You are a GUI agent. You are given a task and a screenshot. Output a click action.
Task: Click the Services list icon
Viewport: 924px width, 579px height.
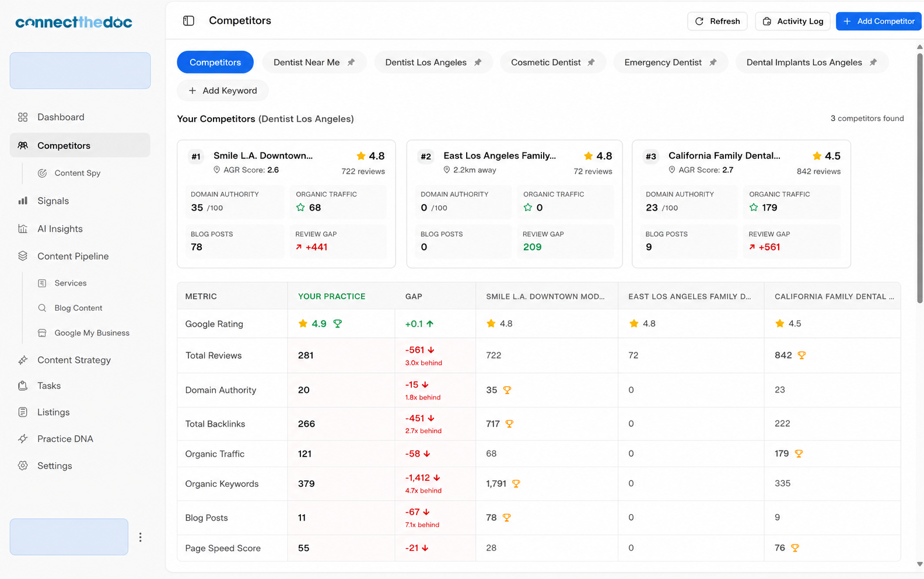[x=42, y=283]
